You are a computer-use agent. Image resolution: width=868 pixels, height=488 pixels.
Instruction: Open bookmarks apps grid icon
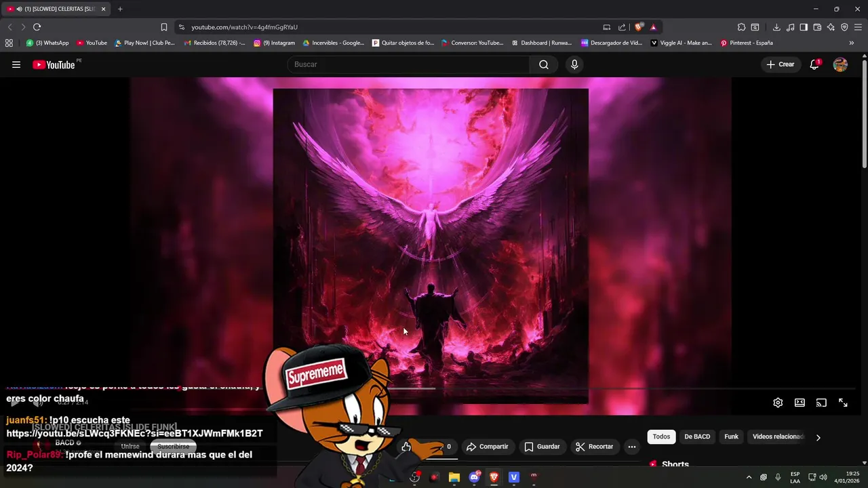point(9,43)
